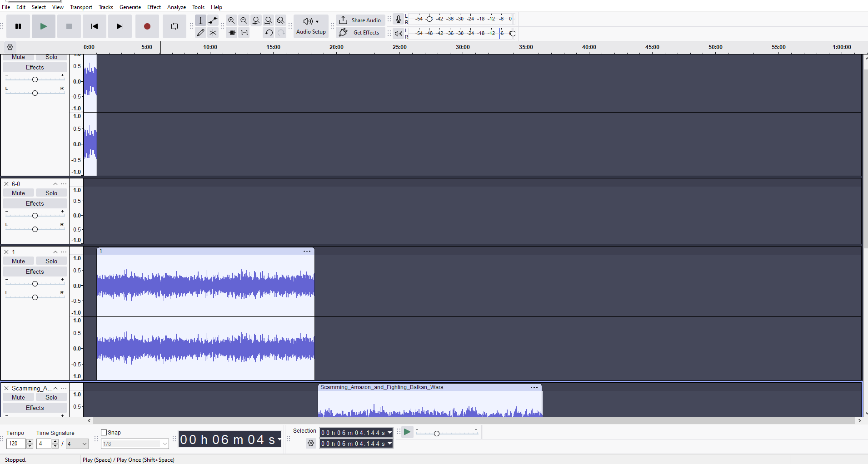This screenshot has height=464, width=868.
Task: Solo the 6-0 track
Action: tap(51, 193)
